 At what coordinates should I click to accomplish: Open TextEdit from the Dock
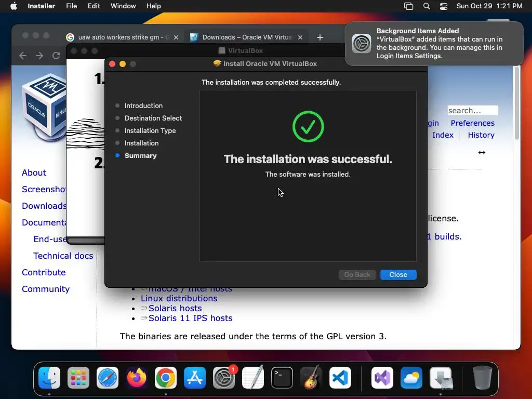[x=253, y=378]
